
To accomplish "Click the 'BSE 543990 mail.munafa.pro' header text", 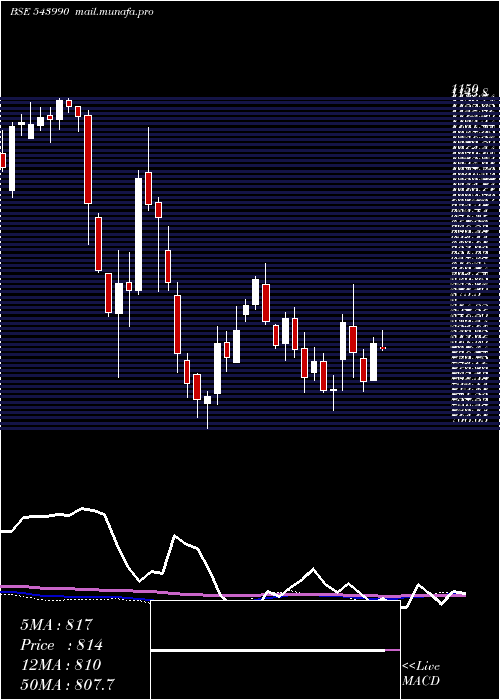I will pyautogui.click(x=82, y=12).
